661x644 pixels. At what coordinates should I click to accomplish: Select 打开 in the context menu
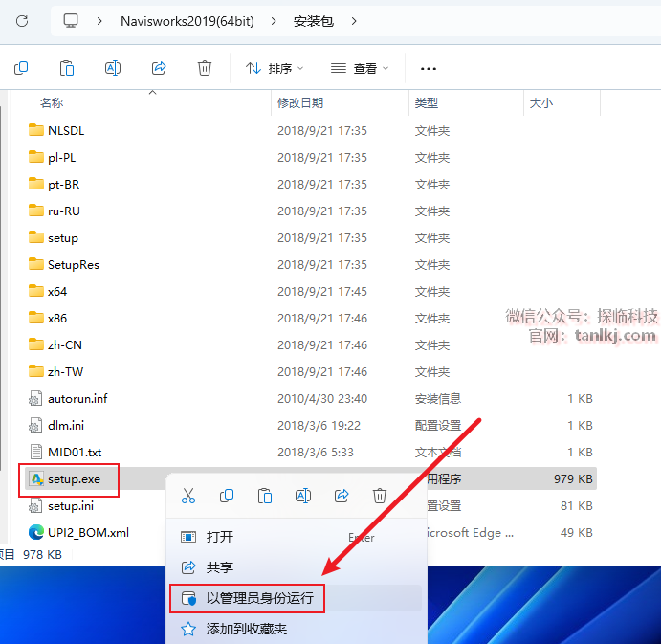pyautogui.click(x=220, y=537)
